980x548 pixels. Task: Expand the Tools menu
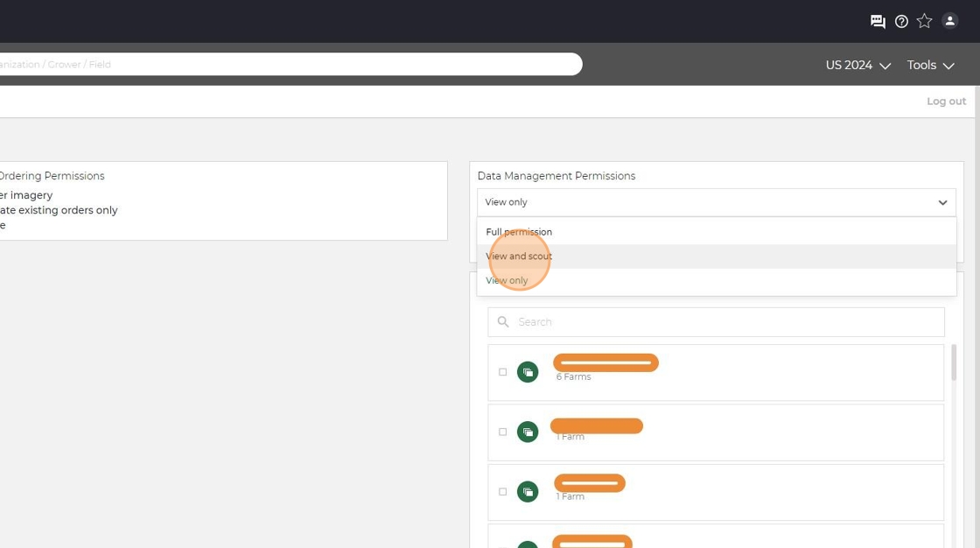click(x=931, y=65)
